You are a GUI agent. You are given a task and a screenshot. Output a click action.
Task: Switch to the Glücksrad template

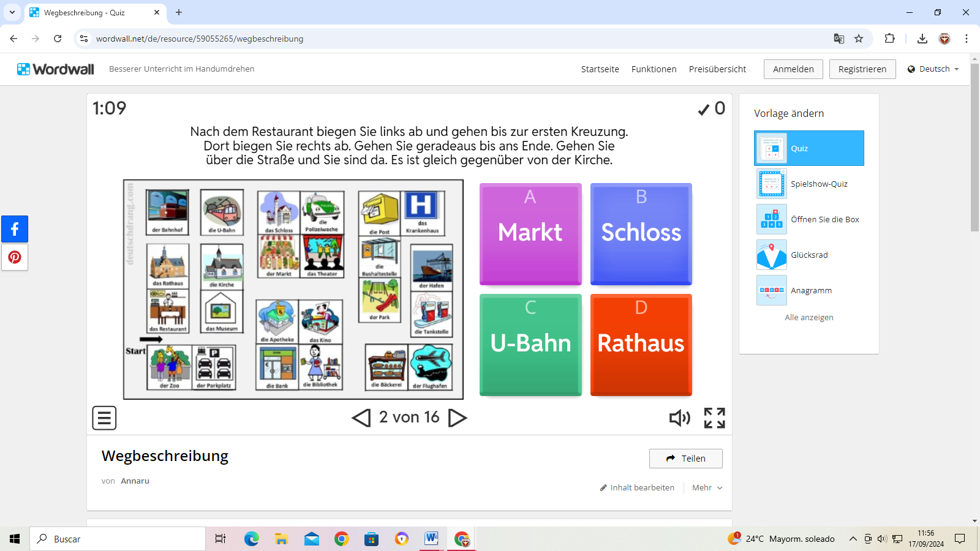pyautogui.click(x=809, y=255)
